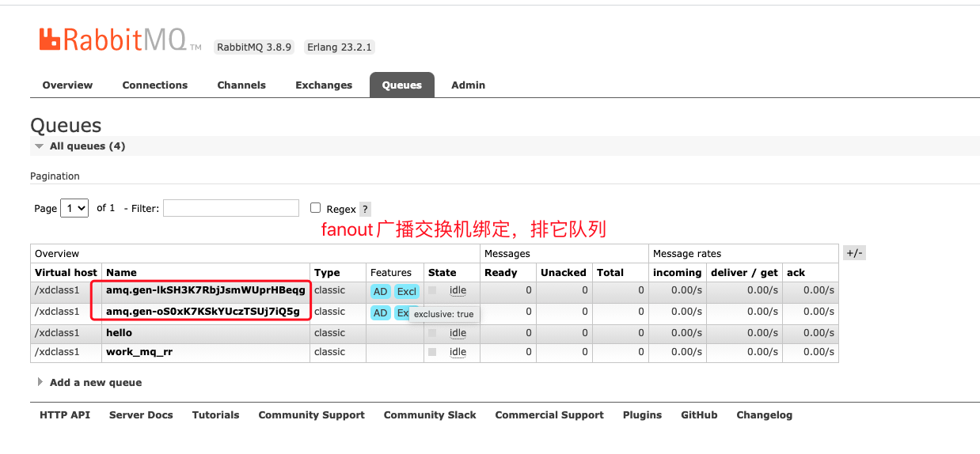Viewport: 980px width, 454px height.
Task: Sort by Ready messages column
Action: pyautogui.click(x=501, y=272)
